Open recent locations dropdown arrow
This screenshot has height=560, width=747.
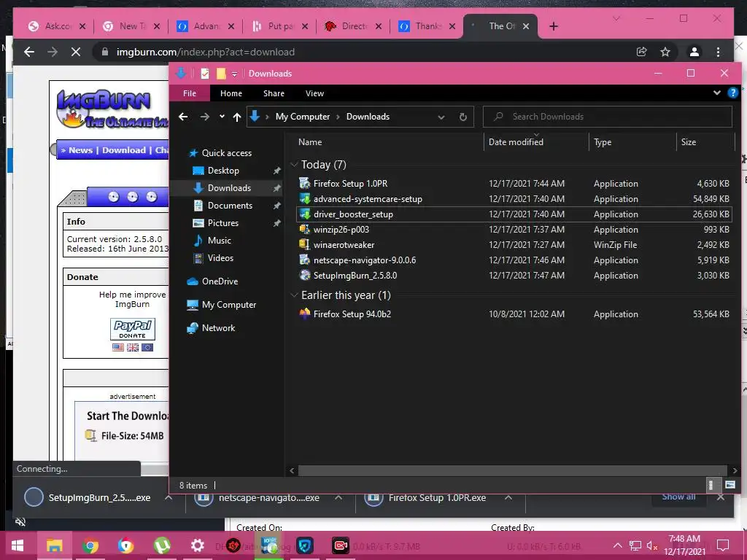[222, 117]
